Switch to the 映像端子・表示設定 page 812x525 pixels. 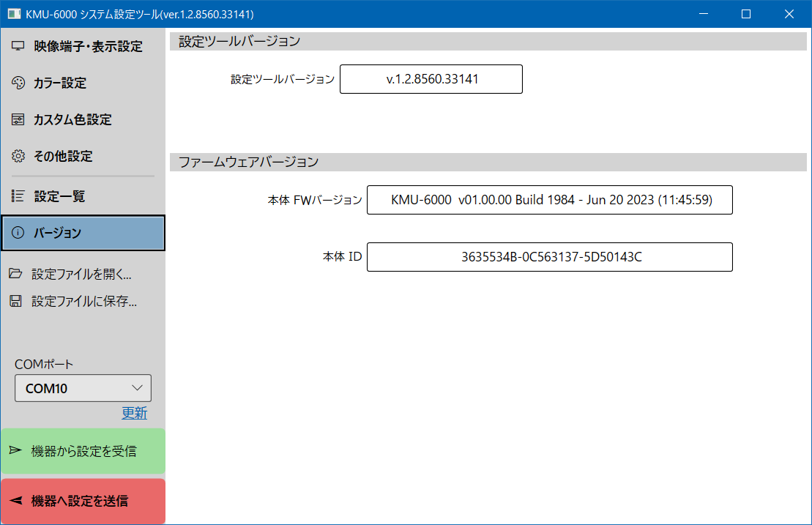[x=88, y=47]
